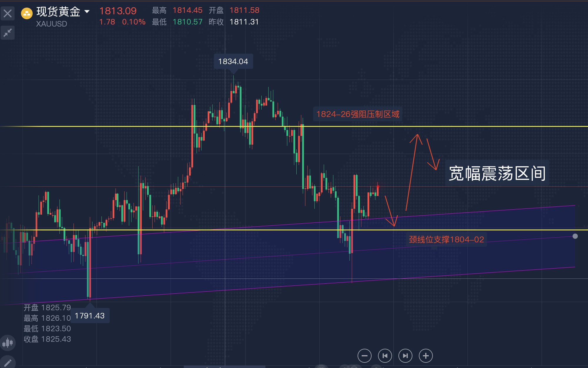
Task: Click the bottom timeline scrollbar thumb
Action: pyautogui.click(x=224, y=367)
